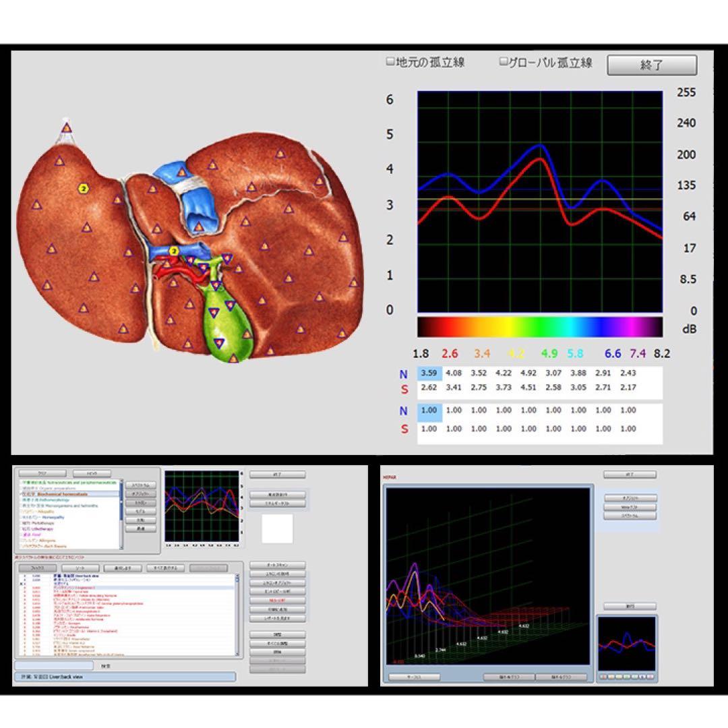Click lowest inverted triangle on green gallbladder

point(218,343)
